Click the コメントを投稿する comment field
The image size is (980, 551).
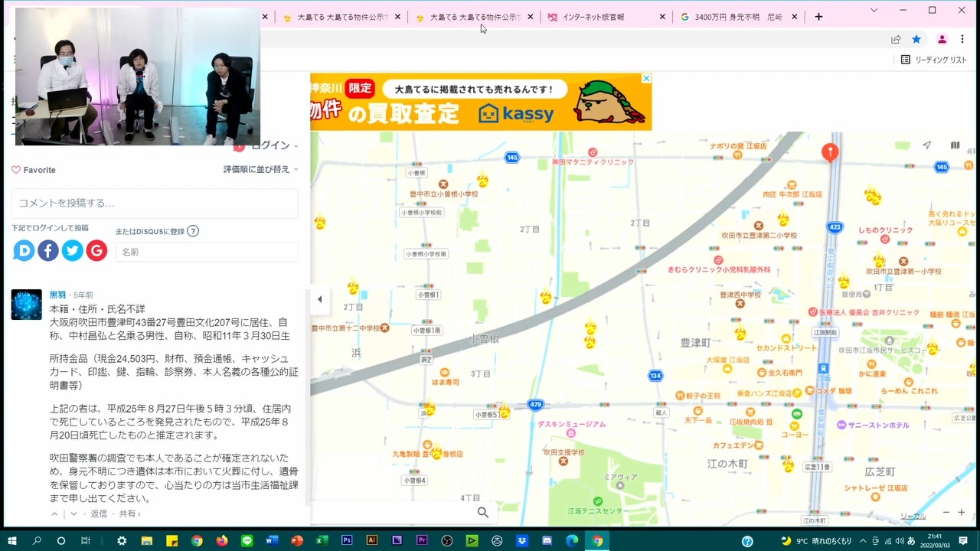pos(155,204)
